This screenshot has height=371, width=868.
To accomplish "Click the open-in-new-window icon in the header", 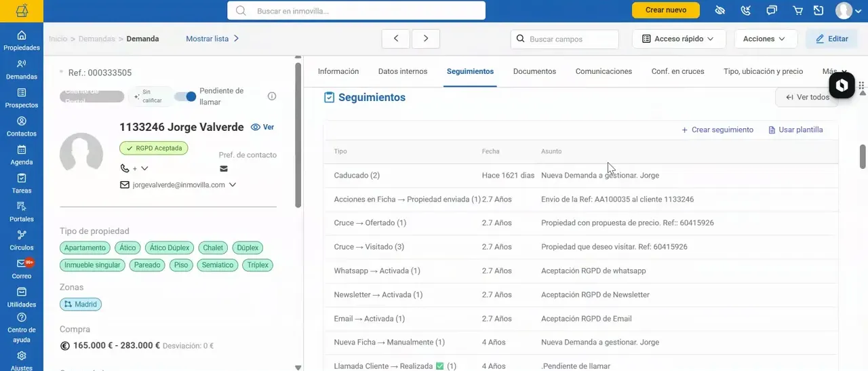I will (818, 10).
